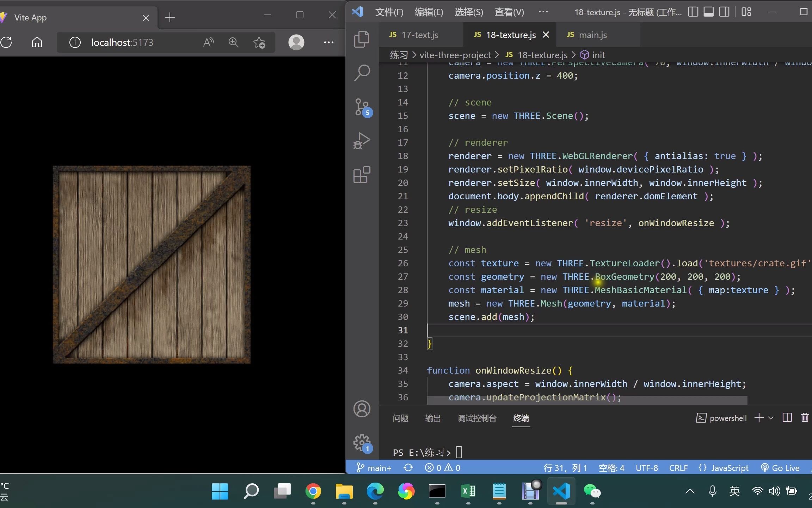This screenshot has width=812, height=508.
Task: Show hidden system tray icons chevron
Action: pos(690,491)
